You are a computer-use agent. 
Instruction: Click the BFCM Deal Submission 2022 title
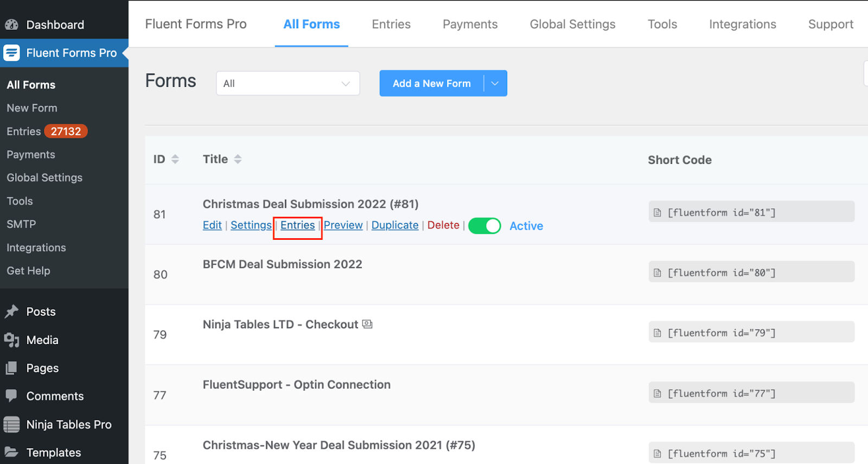tap(282, 264)
